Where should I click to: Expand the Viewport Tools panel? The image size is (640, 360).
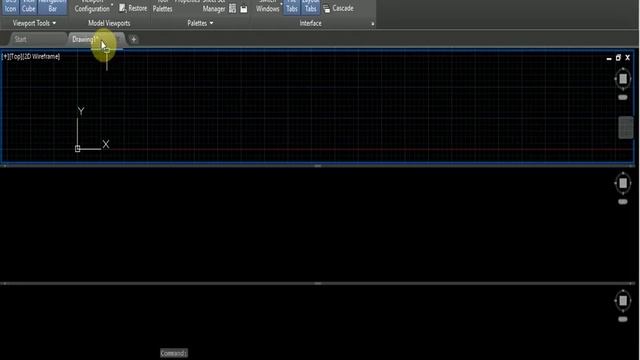34,23
